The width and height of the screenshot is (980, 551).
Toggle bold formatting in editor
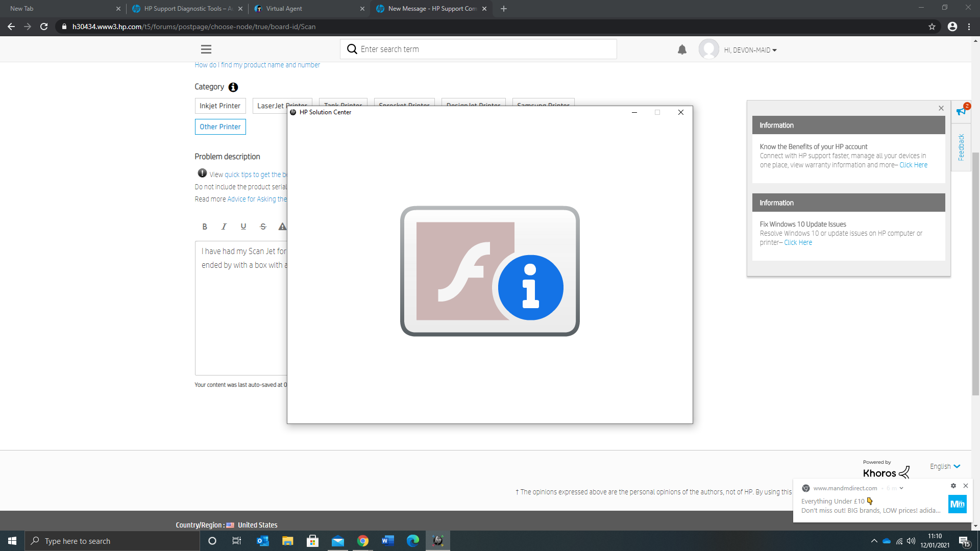pos(205,227)
